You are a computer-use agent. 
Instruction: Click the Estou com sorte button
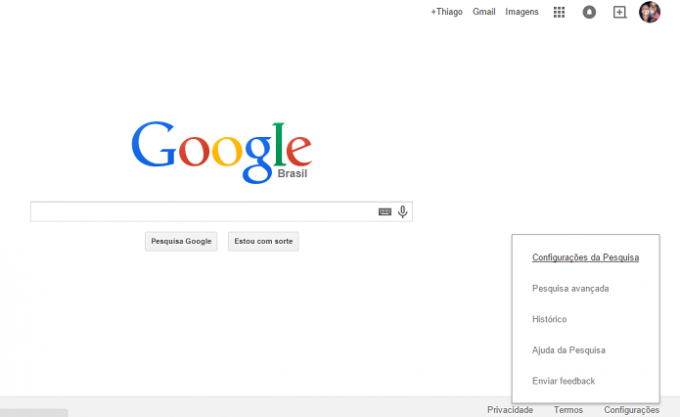tap(263, 241)
